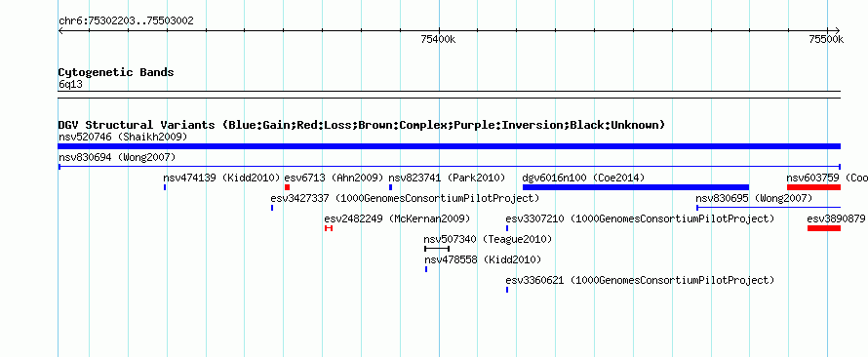Click the left arrow end of ruler

coord(60,31)
